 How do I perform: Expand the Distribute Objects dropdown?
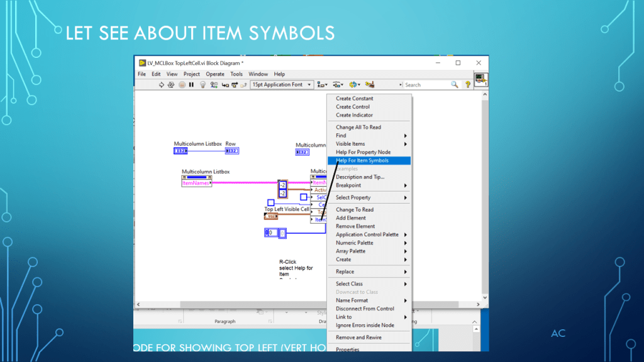pyautogui.click(x=338, y=85)
